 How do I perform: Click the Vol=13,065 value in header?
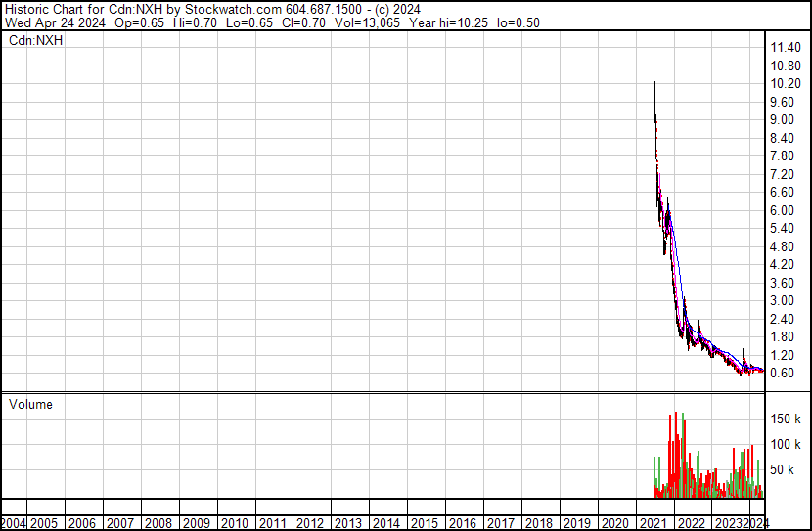pyautogui.click(x=338, y=22)
